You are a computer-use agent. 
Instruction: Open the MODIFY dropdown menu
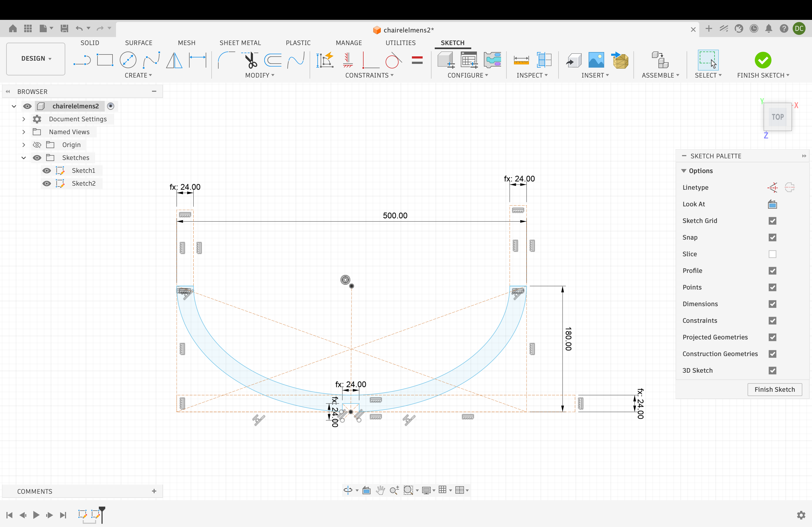pyautogui.click(x=260, y=75)
